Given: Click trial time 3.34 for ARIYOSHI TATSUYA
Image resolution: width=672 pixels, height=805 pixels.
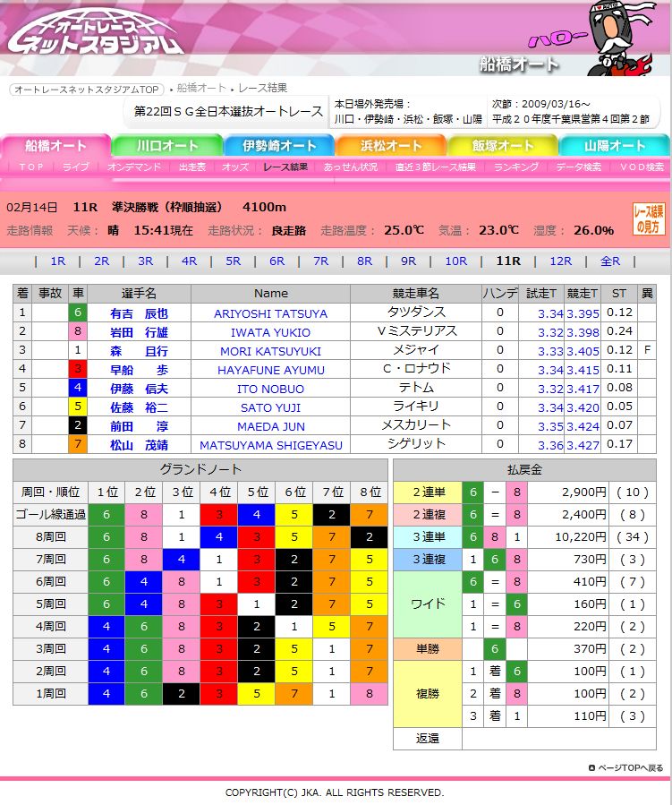Looking at the screenshot, I should pyautogui.click(x=550, y=313).
